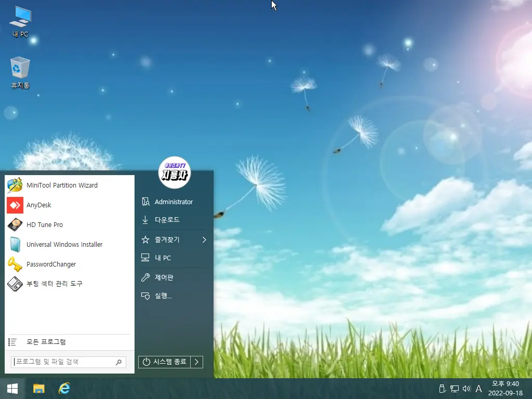The width and height of the screenshot is (532, 399).
Task: Click the 시스템 종료 button
Action: [165, 362]
